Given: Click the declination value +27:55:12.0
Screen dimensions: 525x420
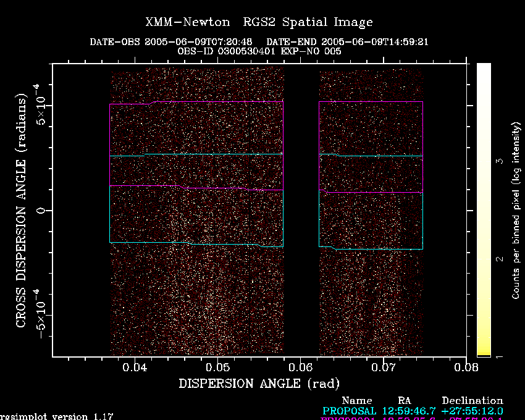Looking at the screenshot, I should tap(472, 411).
